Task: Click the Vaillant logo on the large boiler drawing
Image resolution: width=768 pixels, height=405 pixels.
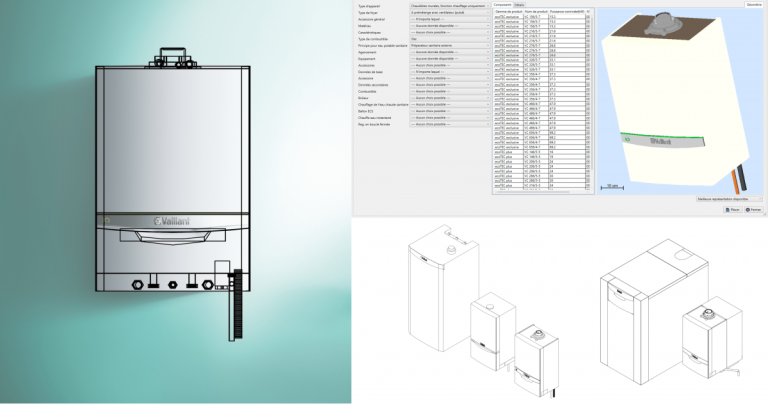Action: point(172,221)
